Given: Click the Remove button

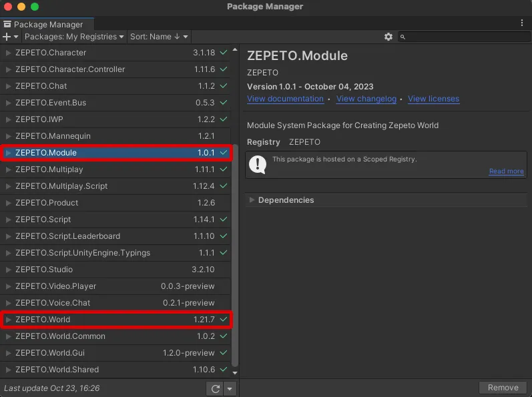Looking at the screenshot, I should [503, 388].
